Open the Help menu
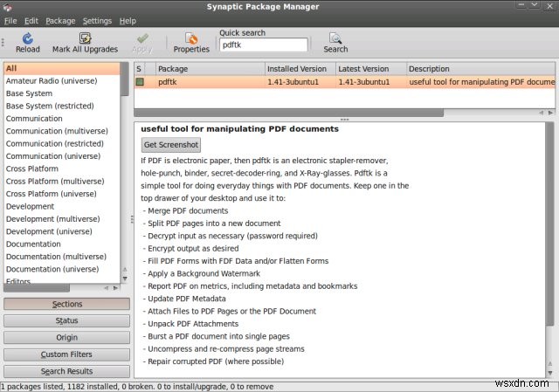559x392 pixels. (x=128, y=21)
